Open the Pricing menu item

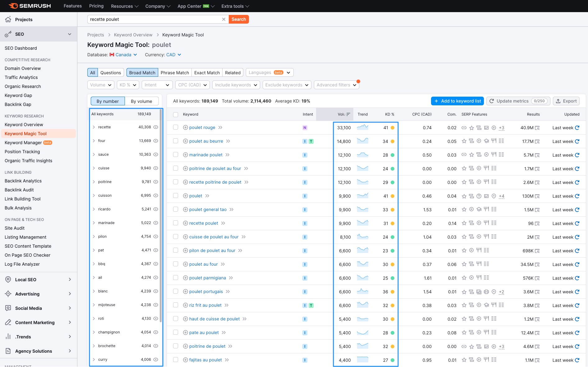point(96,6)
